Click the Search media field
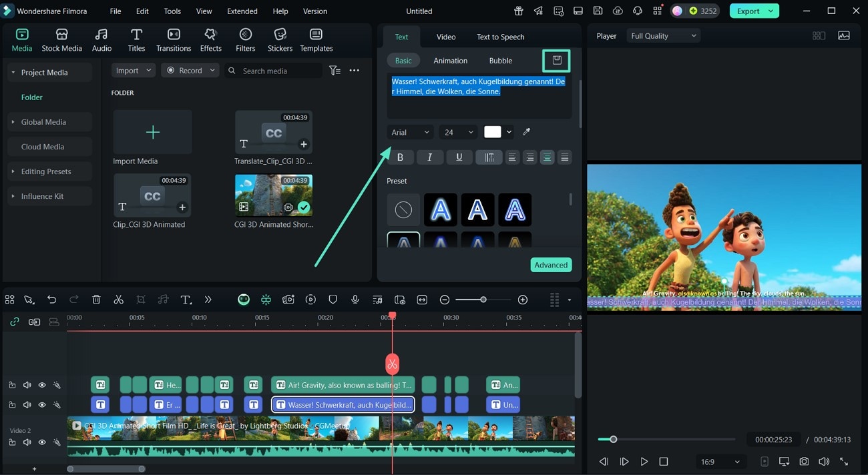868x475 pixels. (274, 71)
